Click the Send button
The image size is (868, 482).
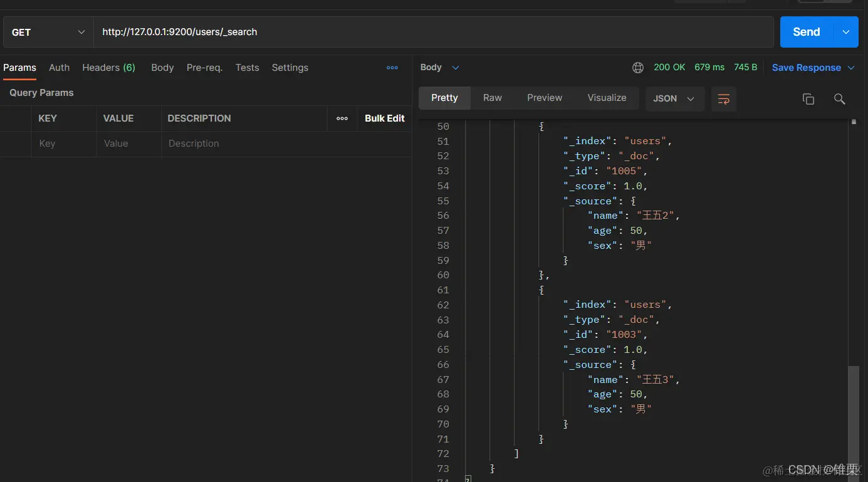coord(807,32)
